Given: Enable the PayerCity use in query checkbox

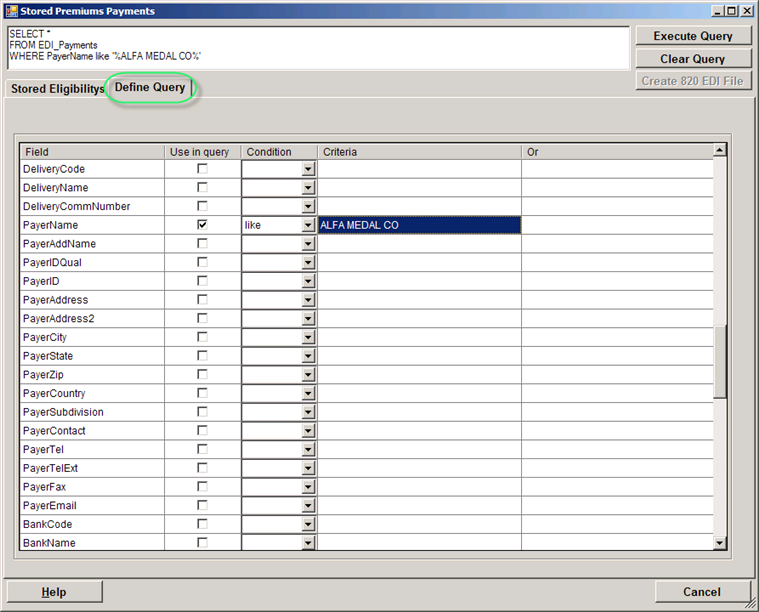Looking at the screenshot, I should coord(203,337).
